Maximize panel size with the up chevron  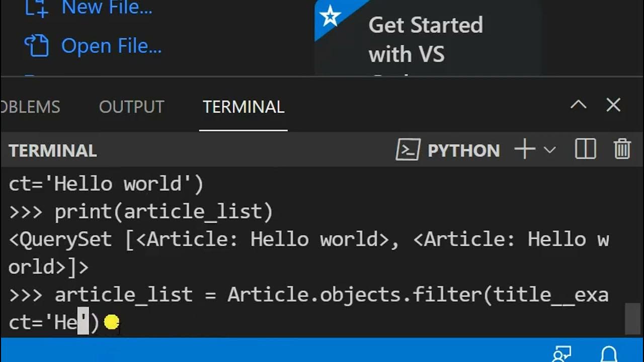click(x=579, y=105)
